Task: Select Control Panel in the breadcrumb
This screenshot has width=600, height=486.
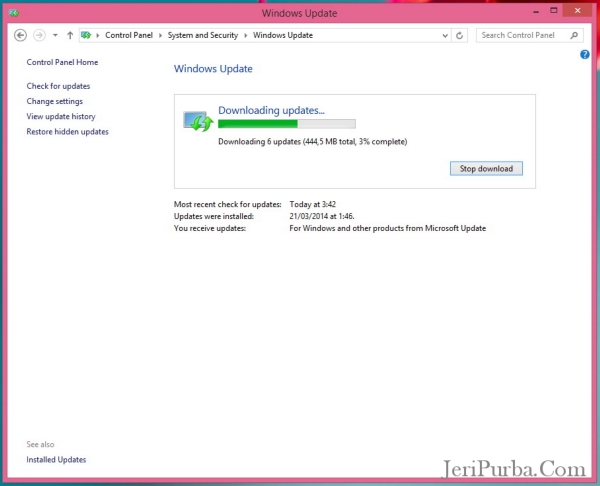Action: pyautogui.click(x=129, y=35)
